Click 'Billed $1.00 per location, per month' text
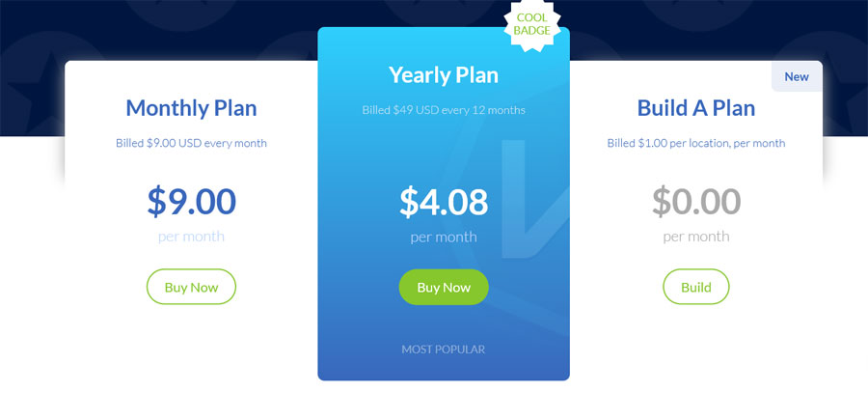Image resolution: width=868 pixels, height=420 pixels. [695, 143]
